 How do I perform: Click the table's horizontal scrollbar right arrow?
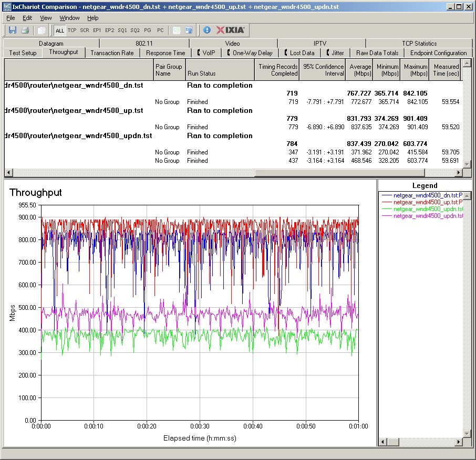click(x=458, y=172)
